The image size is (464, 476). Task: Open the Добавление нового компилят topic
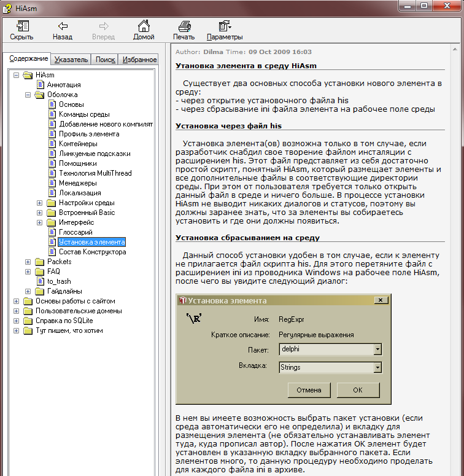pyautogui.click(x=106, y=124)
